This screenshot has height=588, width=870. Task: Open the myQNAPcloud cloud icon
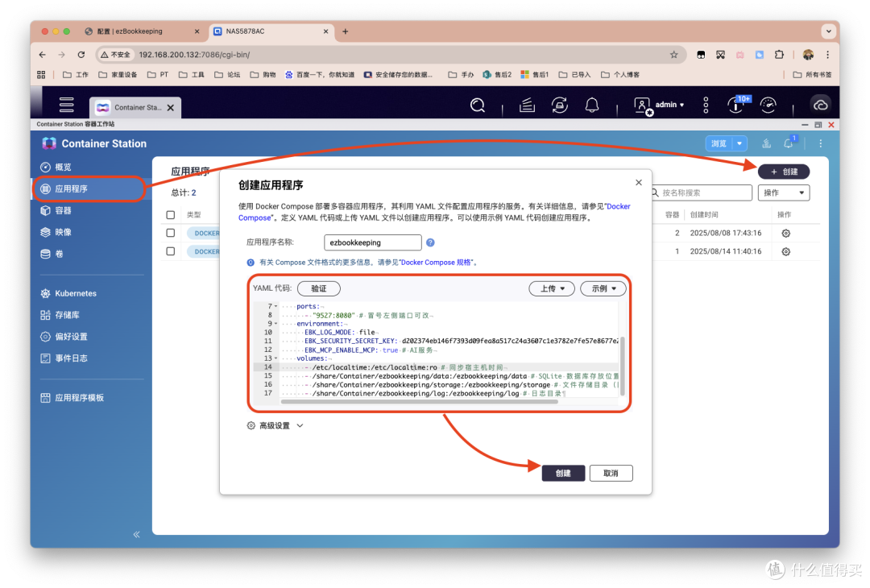(x=821, y=105)
